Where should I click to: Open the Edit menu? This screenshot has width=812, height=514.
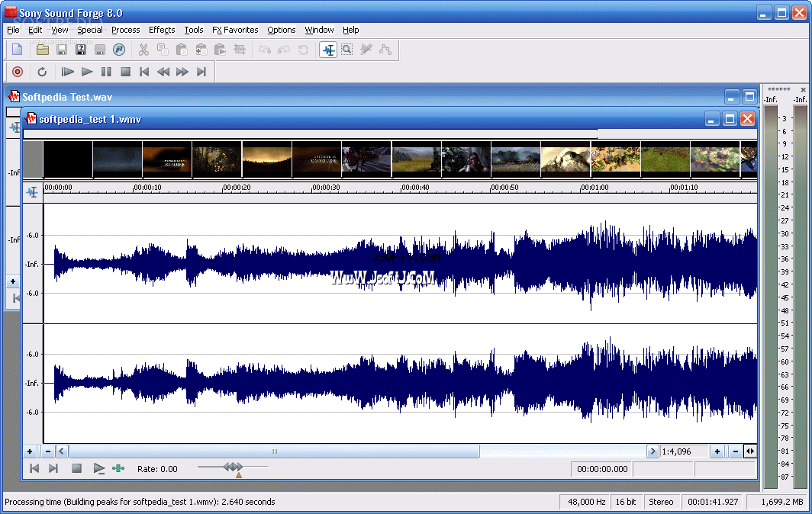[x=35, y=30]
